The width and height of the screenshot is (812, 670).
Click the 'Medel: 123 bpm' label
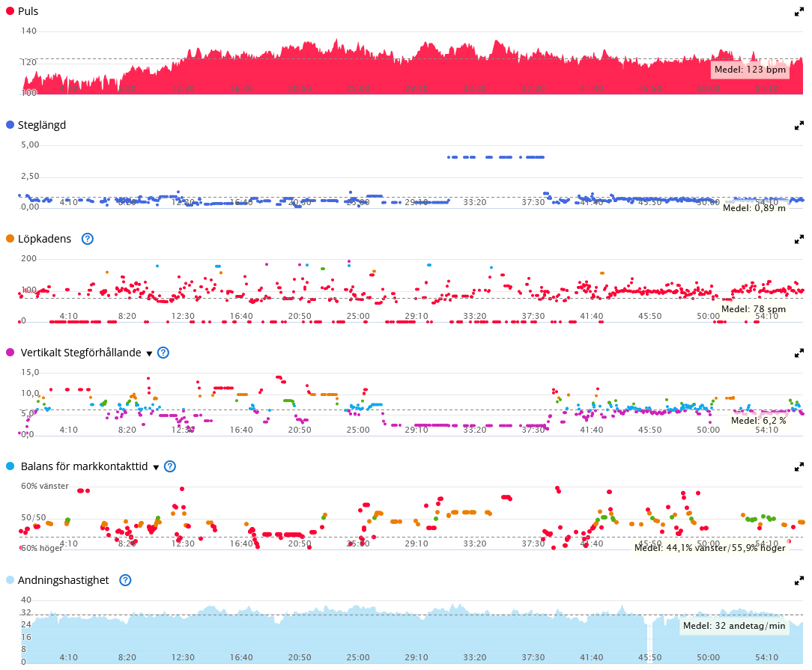750,70
